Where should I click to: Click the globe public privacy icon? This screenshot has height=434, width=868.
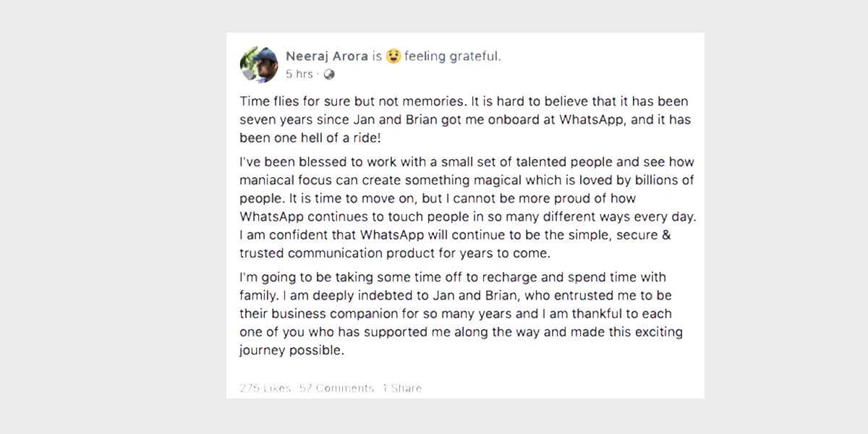coord(329,74)
